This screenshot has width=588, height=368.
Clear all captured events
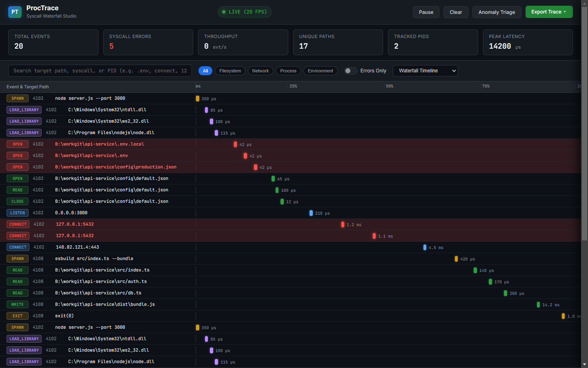tap(456, 12)
